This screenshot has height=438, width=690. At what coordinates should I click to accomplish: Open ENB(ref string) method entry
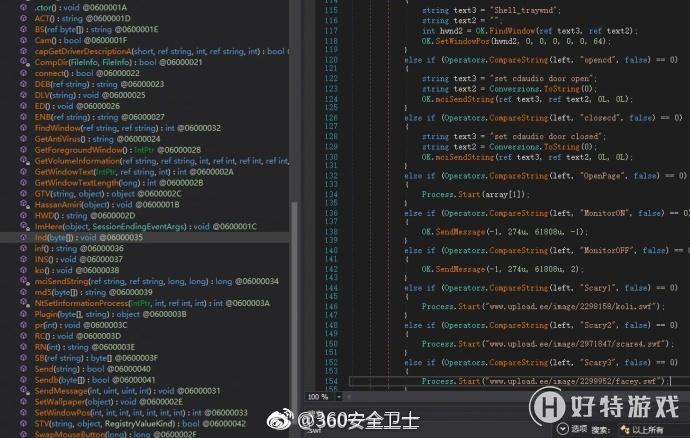[99, 117]
